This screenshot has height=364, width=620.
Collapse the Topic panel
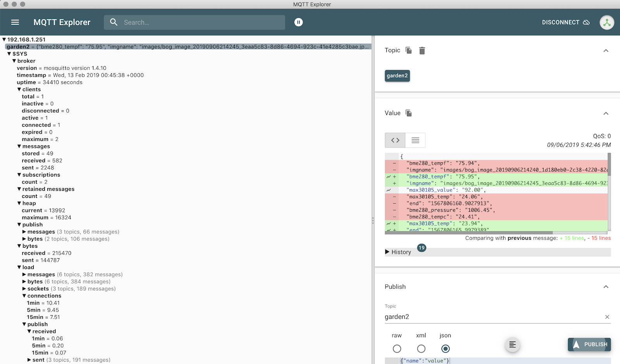click(606, 51)
